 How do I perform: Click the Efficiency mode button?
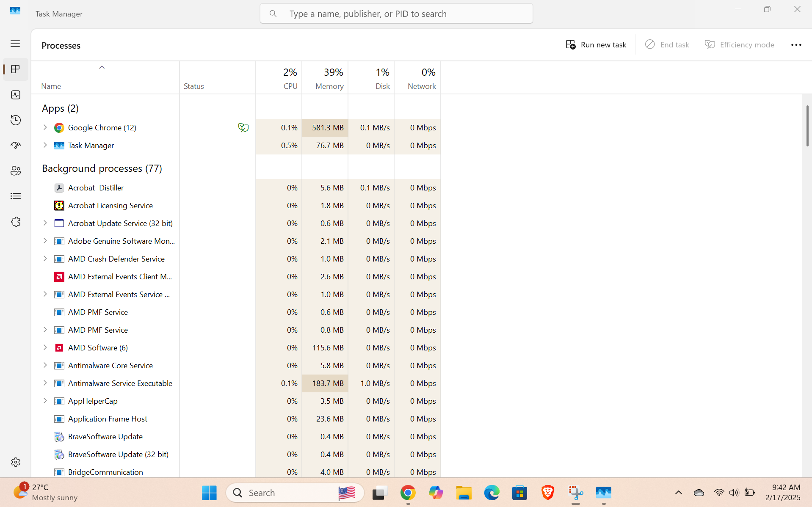coord(740,45)
